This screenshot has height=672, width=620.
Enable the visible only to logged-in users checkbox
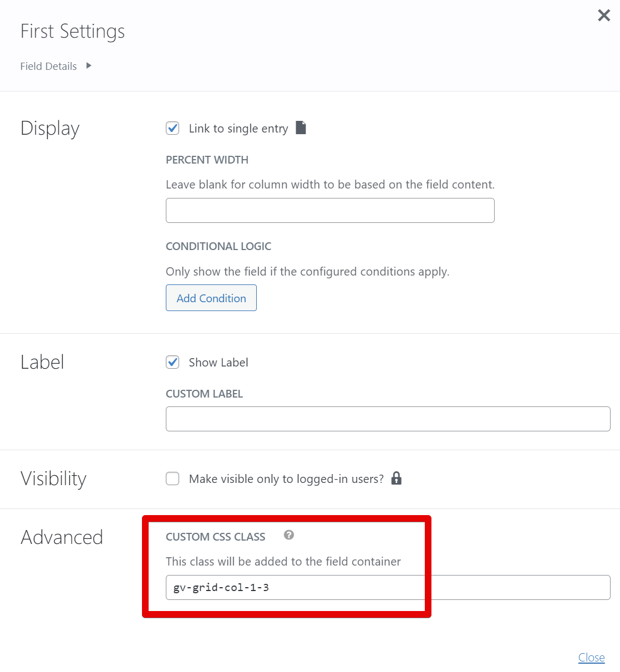click(172, 479)
